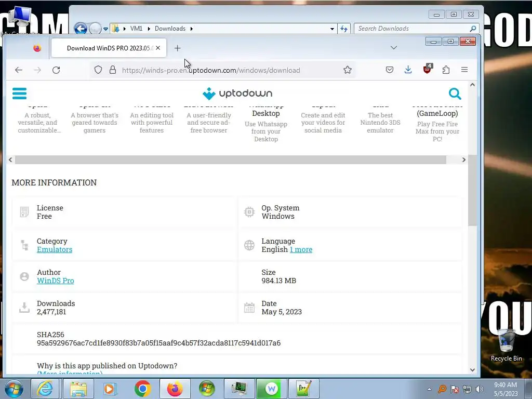
Task: Open 'The best Nintendo 3DS emulator' card
Action: point(380,123)
